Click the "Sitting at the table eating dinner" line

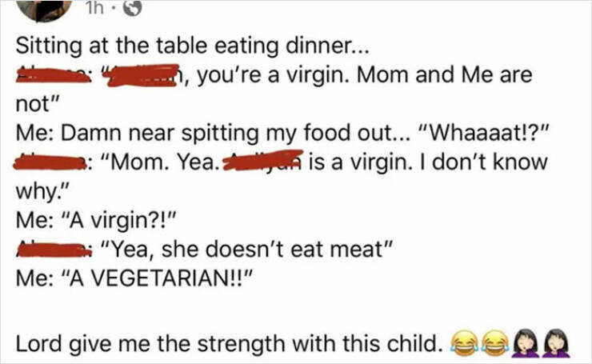coord(192,46)
